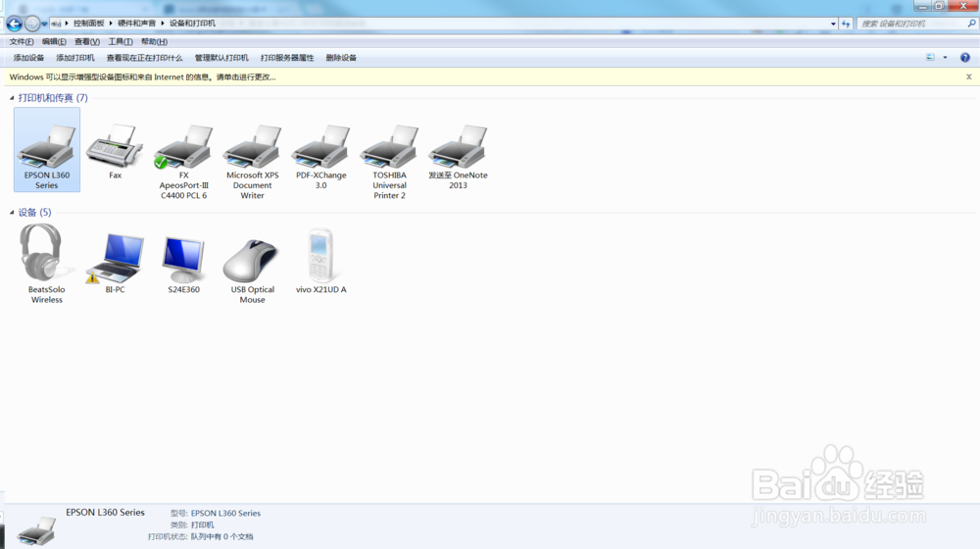Open the recent pages dropdown arrow
The image size is (980, 549).
(x=44, y=24)
